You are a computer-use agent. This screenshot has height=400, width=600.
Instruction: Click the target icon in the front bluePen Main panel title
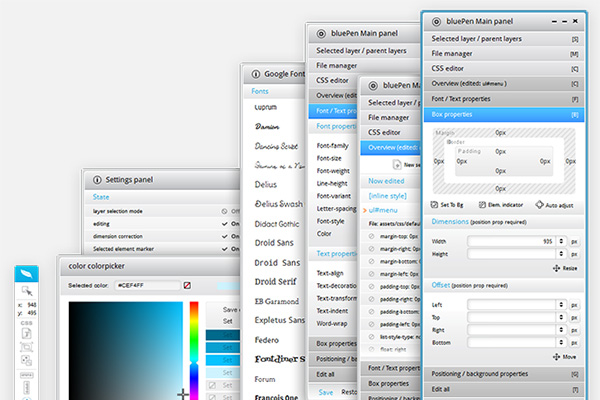(436, 22)
